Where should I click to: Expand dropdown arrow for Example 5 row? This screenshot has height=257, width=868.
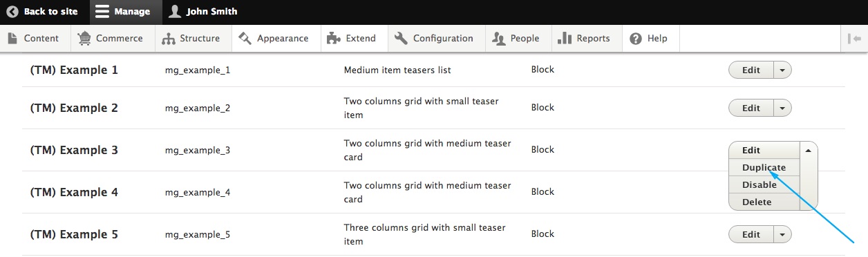click(x=782, y=234)
